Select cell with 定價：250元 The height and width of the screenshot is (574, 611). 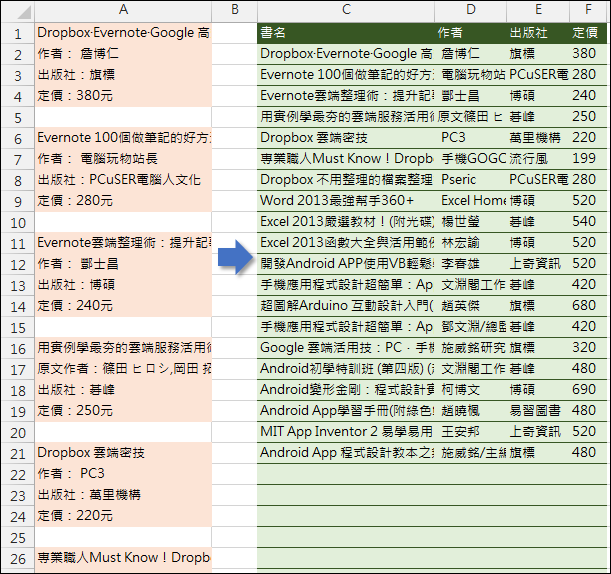coord(123,411)
